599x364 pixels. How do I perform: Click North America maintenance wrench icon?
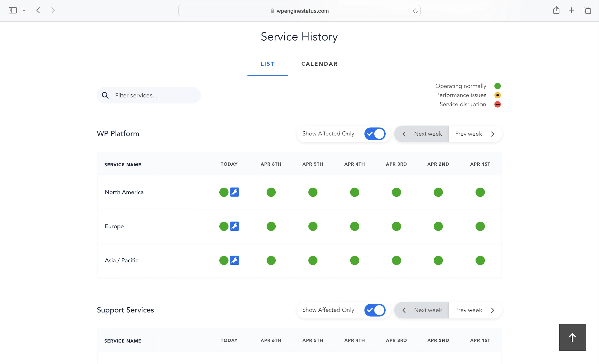click(234, 192)
